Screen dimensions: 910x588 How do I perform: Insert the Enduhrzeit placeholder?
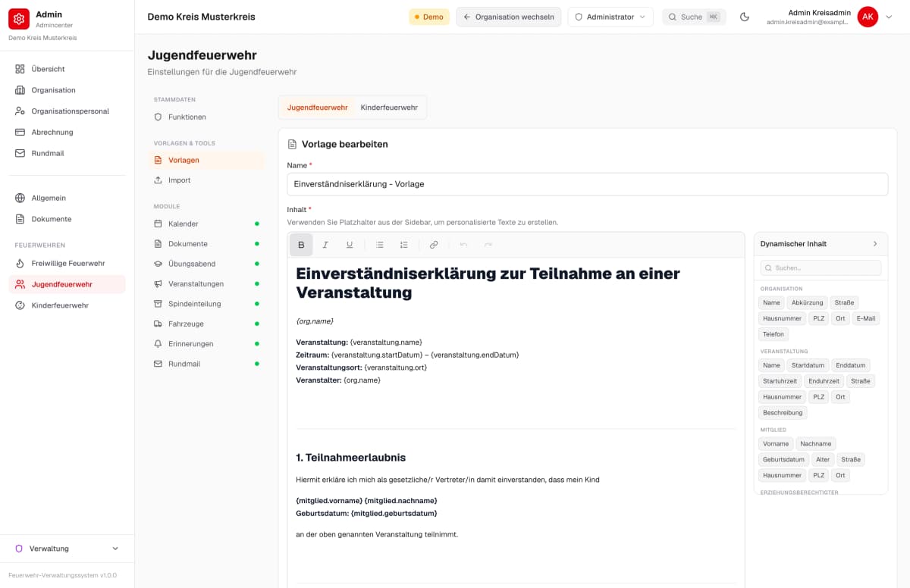tap(824, 381)
